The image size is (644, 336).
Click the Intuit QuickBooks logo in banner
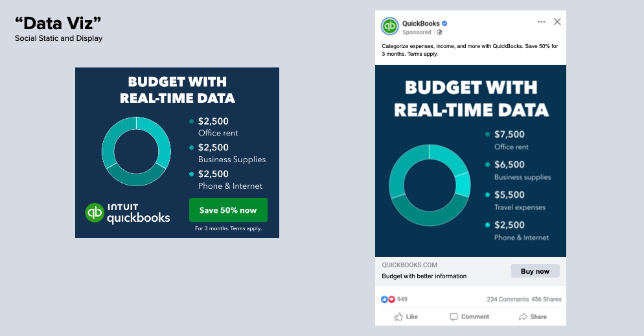[128, 213]
